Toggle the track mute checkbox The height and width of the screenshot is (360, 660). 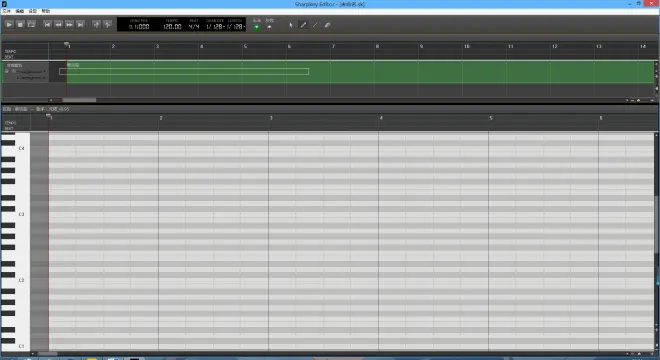tap(7, 71)
